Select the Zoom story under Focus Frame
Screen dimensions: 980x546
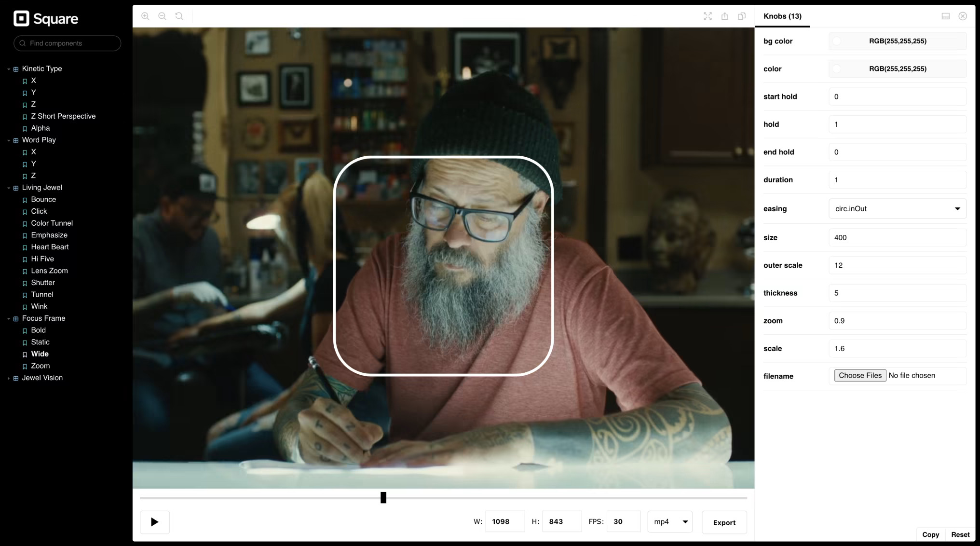tap(41, 366)
